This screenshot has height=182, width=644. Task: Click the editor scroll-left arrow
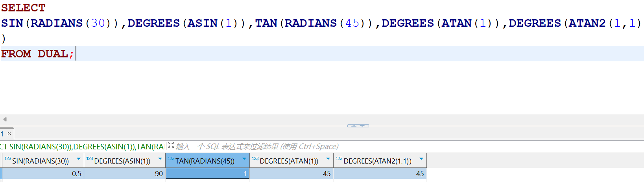pos(5,119)
